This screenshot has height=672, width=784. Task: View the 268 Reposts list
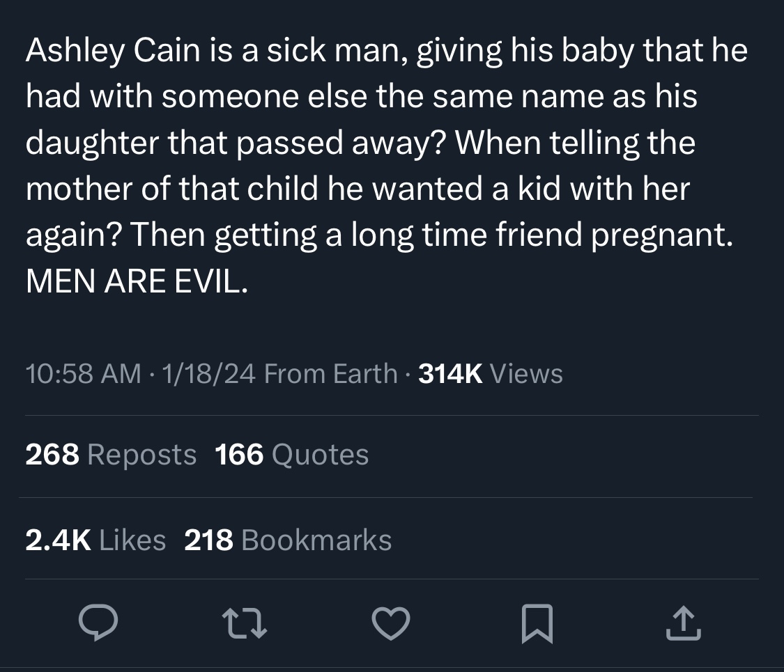[111, 454]
